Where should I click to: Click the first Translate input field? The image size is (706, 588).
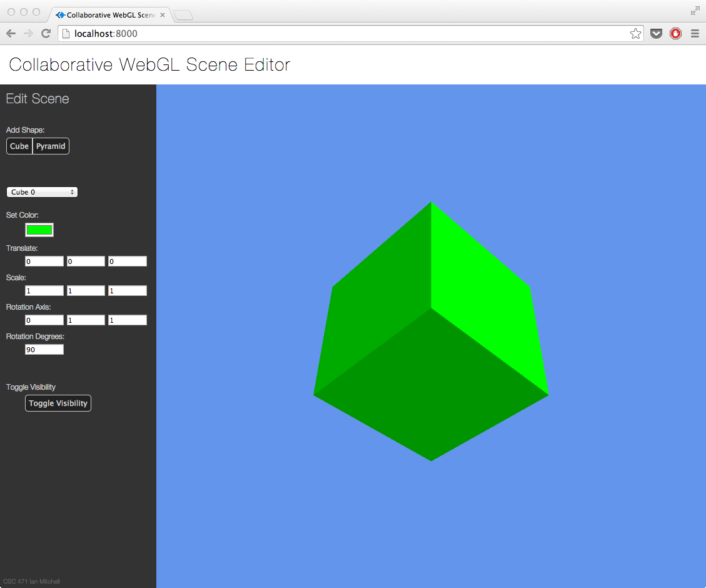click(x=44, y=261)
